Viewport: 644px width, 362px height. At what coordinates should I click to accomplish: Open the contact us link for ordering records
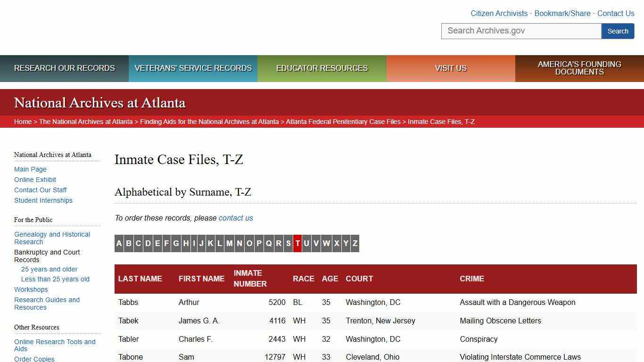[235, 218]
